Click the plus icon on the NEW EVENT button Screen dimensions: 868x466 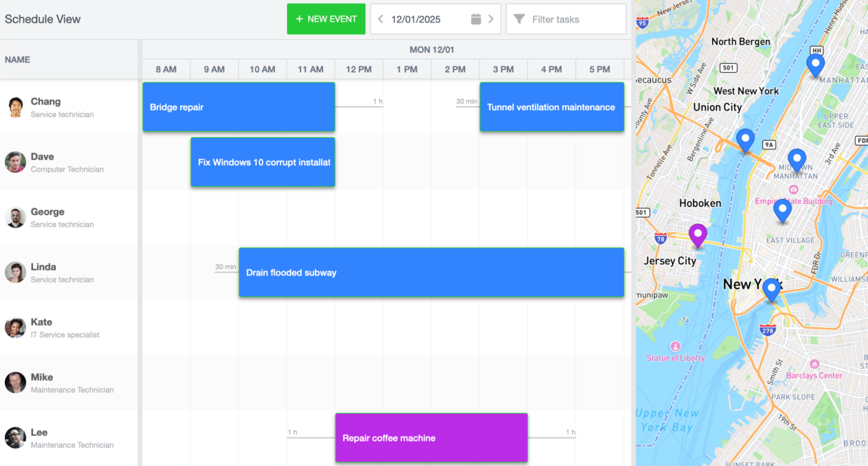(x=300, y=19)
